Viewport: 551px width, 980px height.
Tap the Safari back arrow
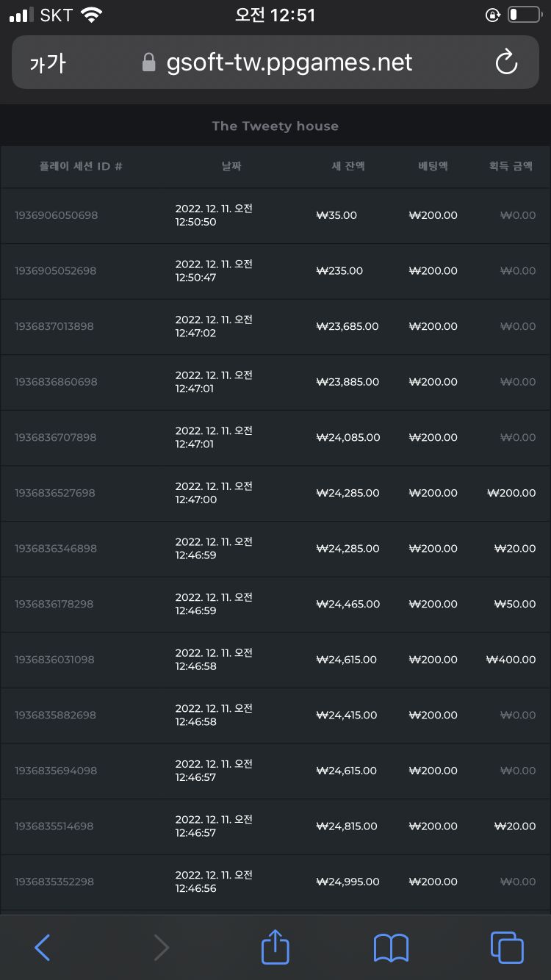[43, 947]
